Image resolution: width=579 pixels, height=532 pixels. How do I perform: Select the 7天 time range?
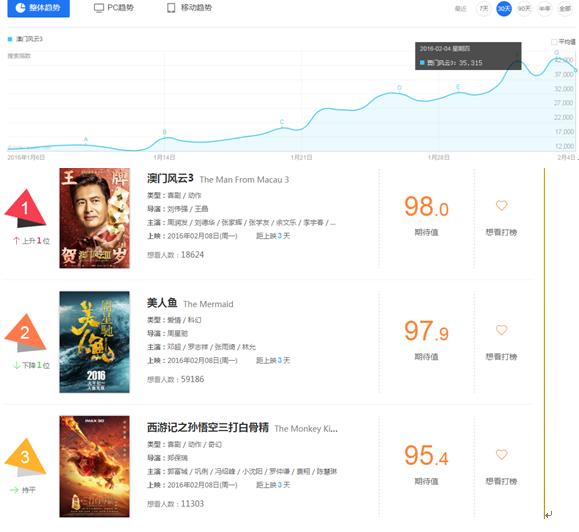pos(483,8)
